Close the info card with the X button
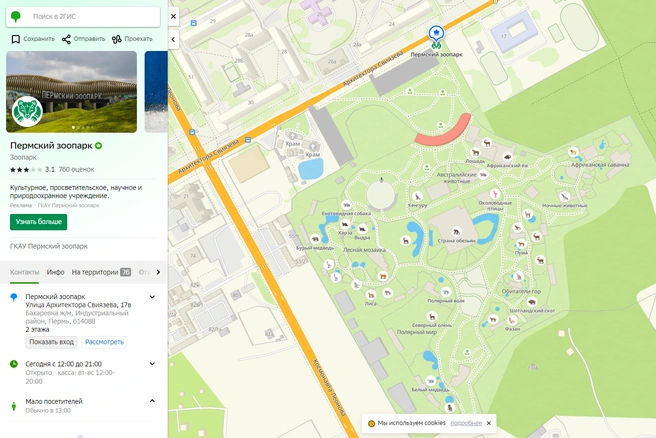This screenshot has width=656, height=438. tap(173, 17)
